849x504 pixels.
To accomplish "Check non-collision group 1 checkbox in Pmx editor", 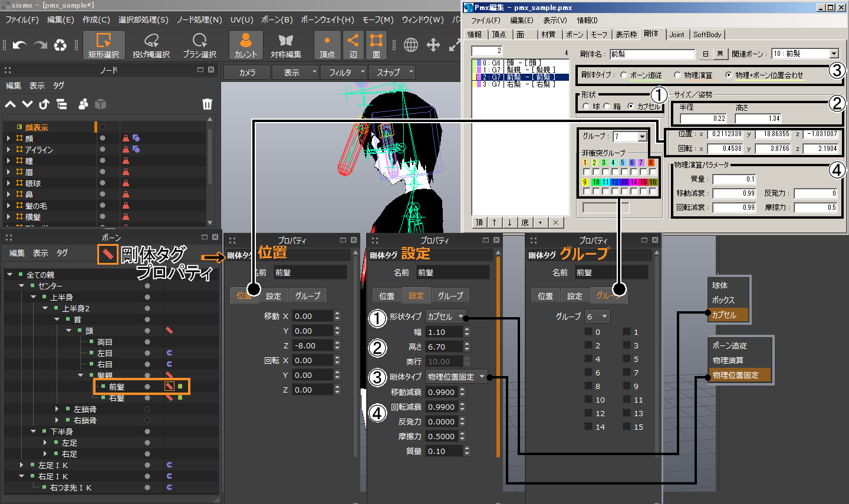I will click(x=586, y=172).
